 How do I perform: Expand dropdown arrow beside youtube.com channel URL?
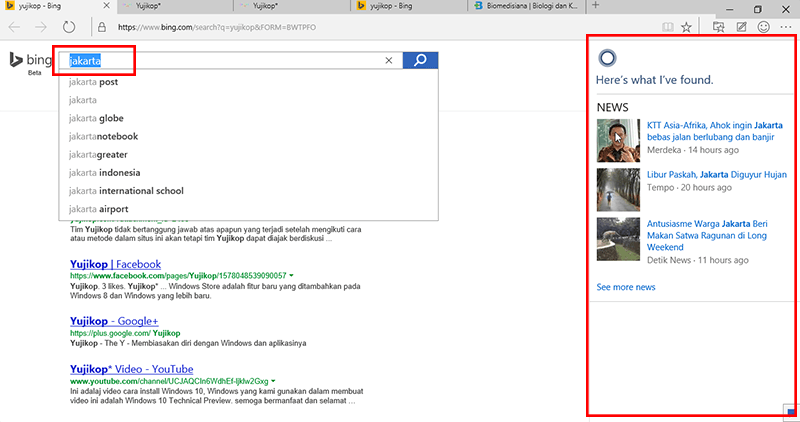pos(273,382)
